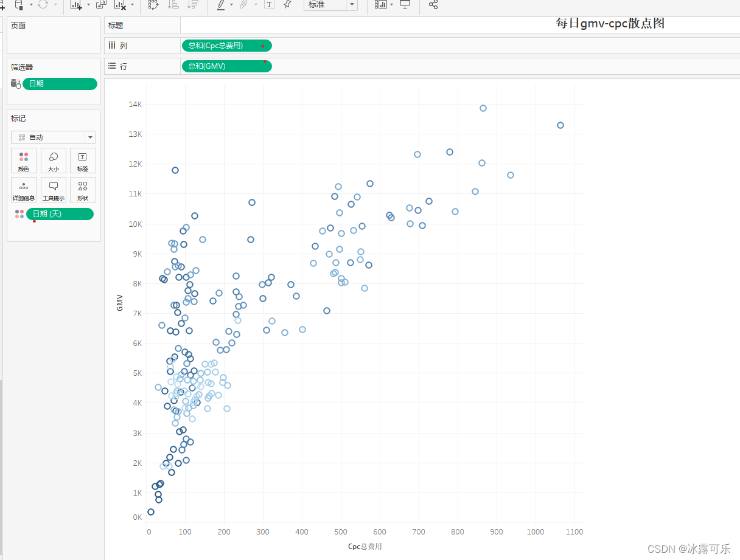Click the 标题 title shelf label
The image size is (740, 560).
[115, 26]
